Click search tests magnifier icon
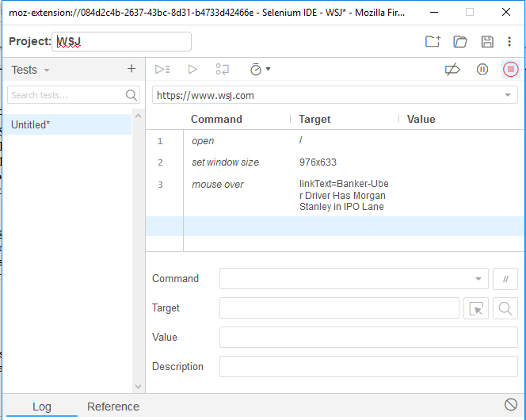The image size is (526, 420). pyautogui.click(x=131, y=95)
